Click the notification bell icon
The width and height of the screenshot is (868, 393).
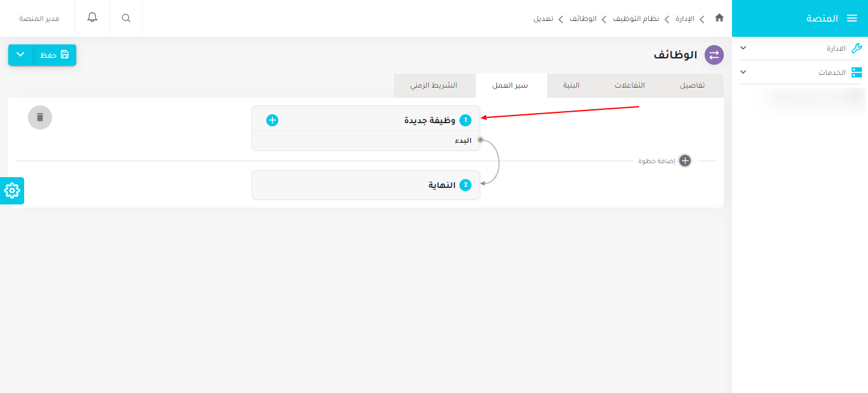(92, 18)
